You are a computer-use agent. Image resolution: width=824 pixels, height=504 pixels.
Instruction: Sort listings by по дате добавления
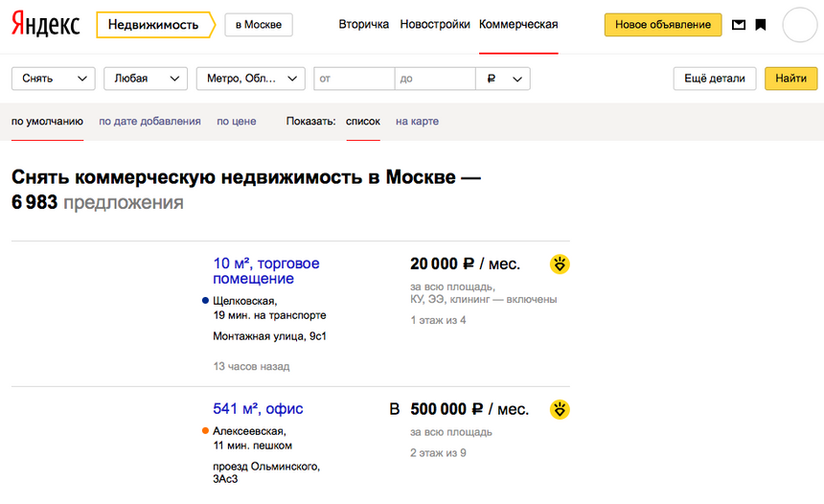point(149,122)
